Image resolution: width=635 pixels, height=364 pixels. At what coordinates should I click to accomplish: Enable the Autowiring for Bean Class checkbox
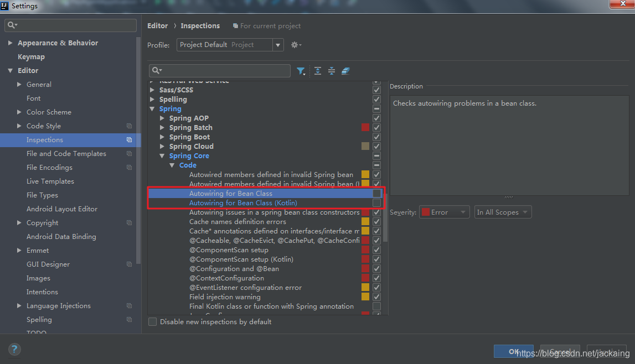pos(376,193)
